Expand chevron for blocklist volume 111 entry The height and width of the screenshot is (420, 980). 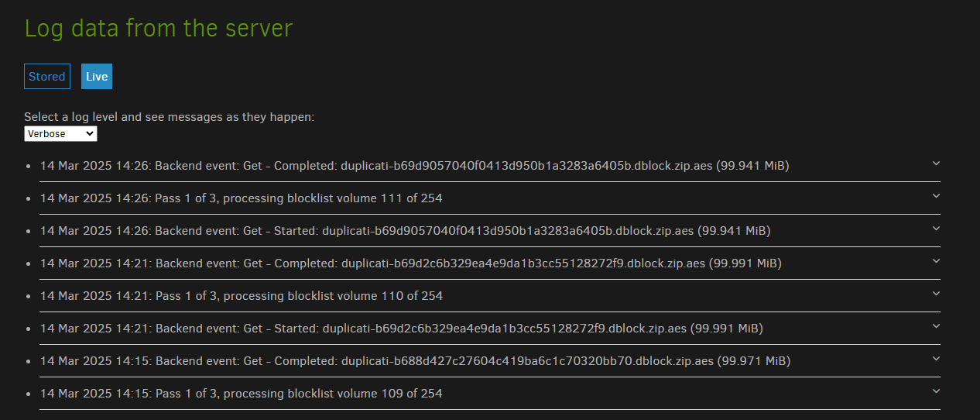tap(936, 196)
